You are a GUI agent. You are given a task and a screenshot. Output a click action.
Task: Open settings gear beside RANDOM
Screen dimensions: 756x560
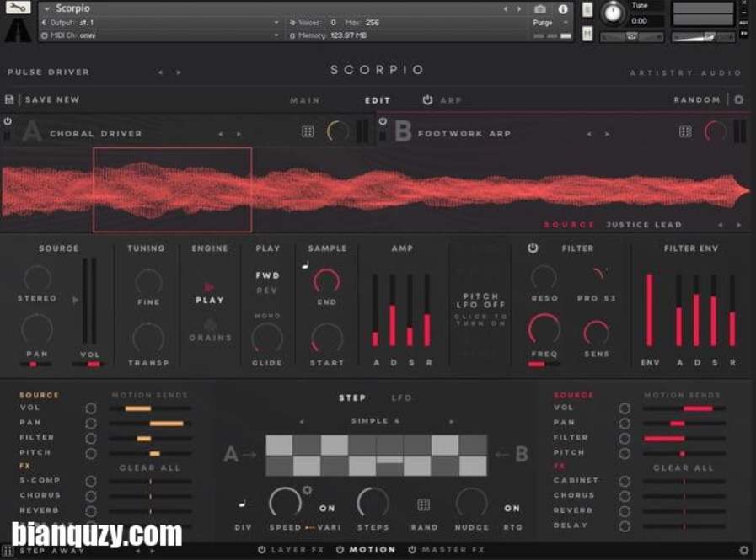738,99
